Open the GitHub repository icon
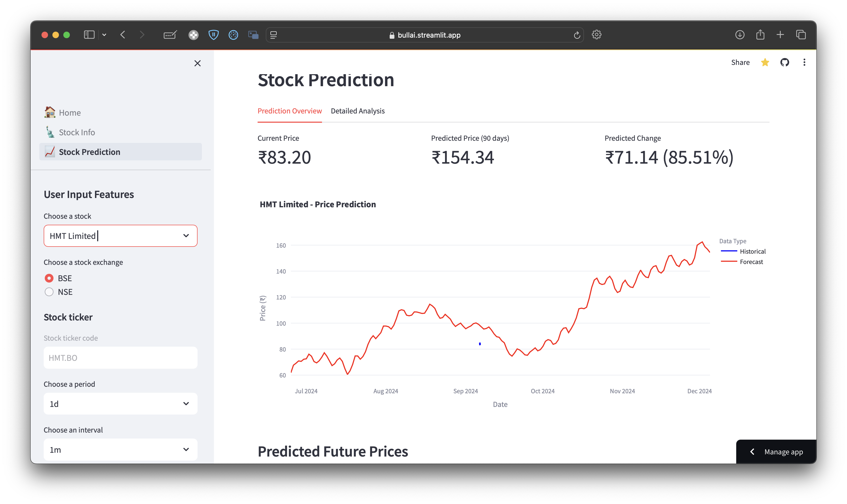 pos(785,62)
